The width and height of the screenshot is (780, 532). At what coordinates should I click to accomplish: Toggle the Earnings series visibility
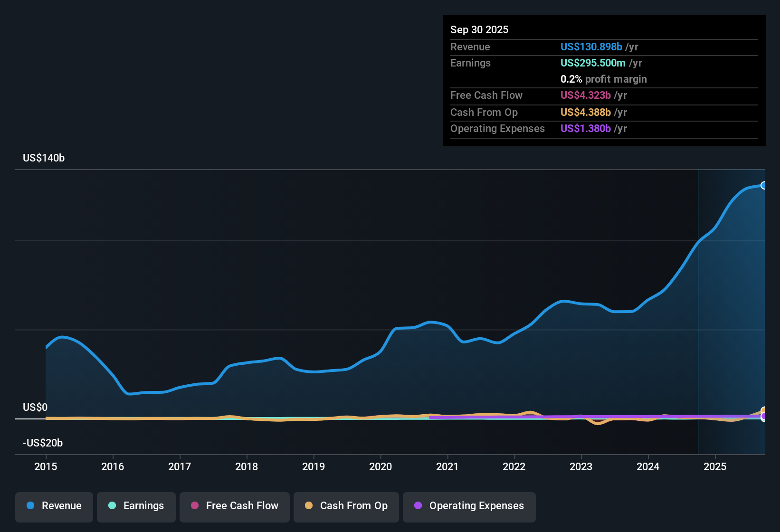tap(136, 506)
